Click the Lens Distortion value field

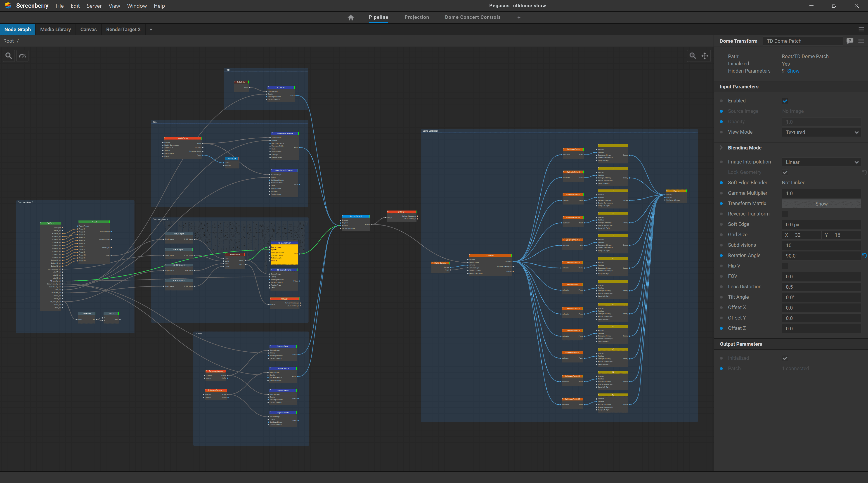pyautogui.click(x=821, y=287)
